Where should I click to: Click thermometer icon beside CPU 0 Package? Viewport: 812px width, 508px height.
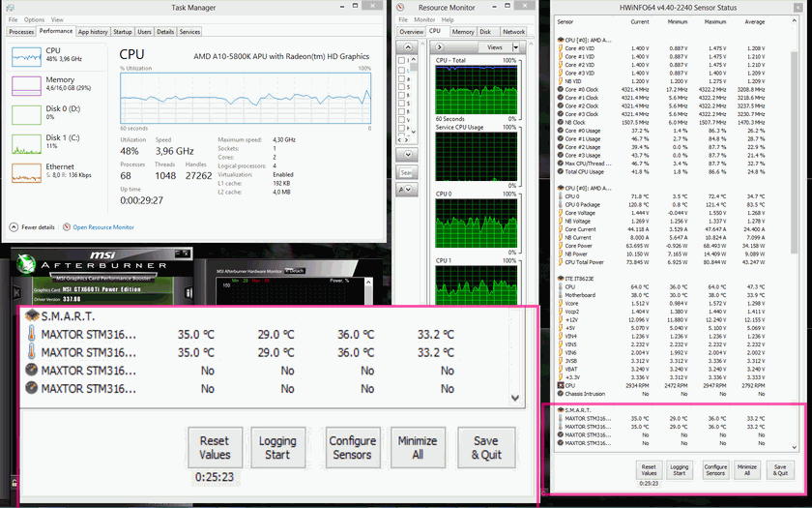561,205
